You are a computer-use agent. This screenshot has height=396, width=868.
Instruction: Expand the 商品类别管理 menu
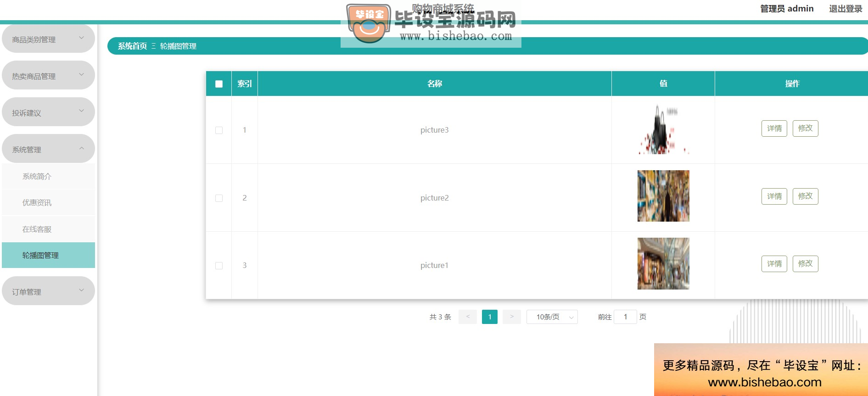(x=48, y=39)
